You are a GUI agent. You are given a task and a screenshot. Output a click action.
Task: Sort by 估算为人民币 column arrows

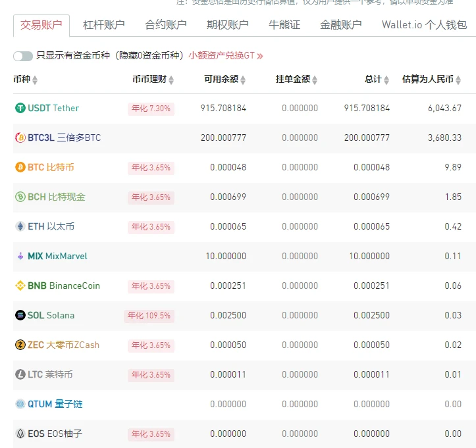[458, 80]
